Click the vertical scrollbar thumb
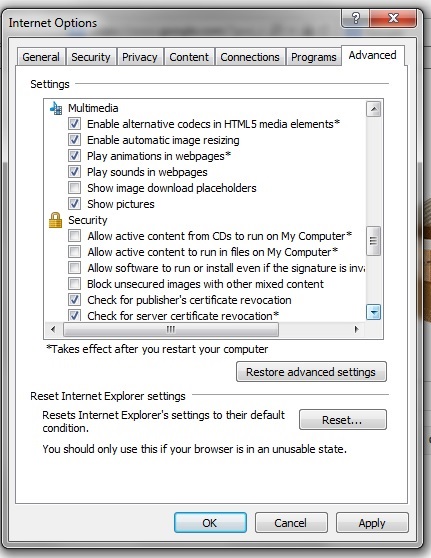The height and width of the screenshot is (558, 431). 373,241
